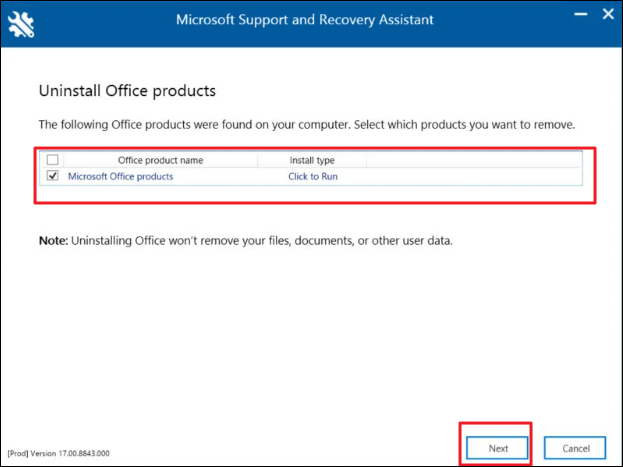Screen dimensions: 623x467
Task: Click the Cancel button
Action: (575, 448)
